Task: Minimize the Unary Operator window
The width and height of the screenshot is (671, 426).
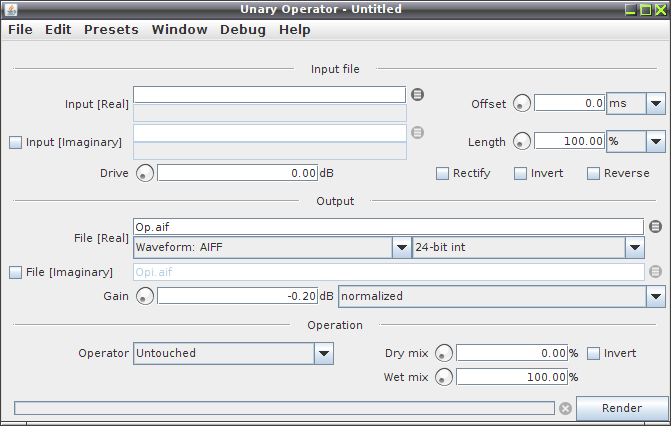Action: click(630, 9)
